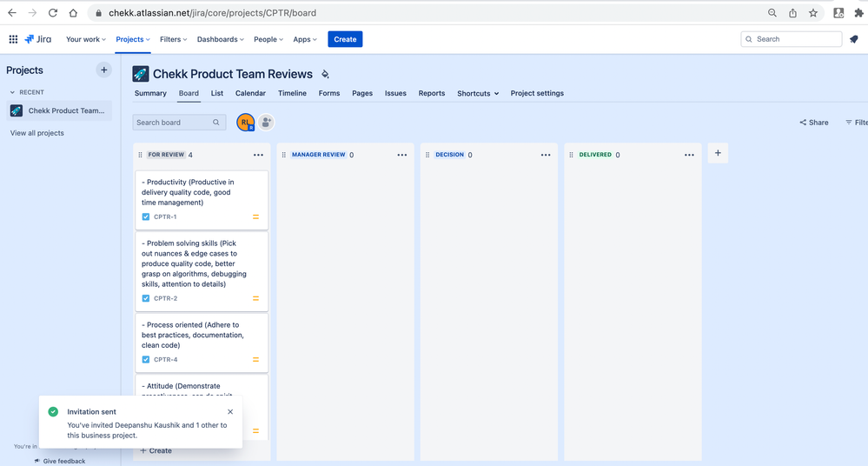Click the task type checkbox icon on CPTR-1
868x466 pixels.
146,217
